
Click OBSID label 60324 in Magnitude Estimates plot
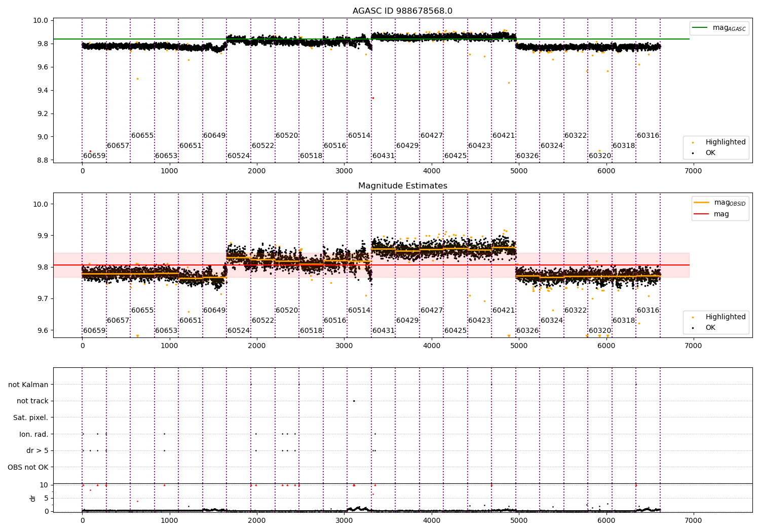click(552, 321)
